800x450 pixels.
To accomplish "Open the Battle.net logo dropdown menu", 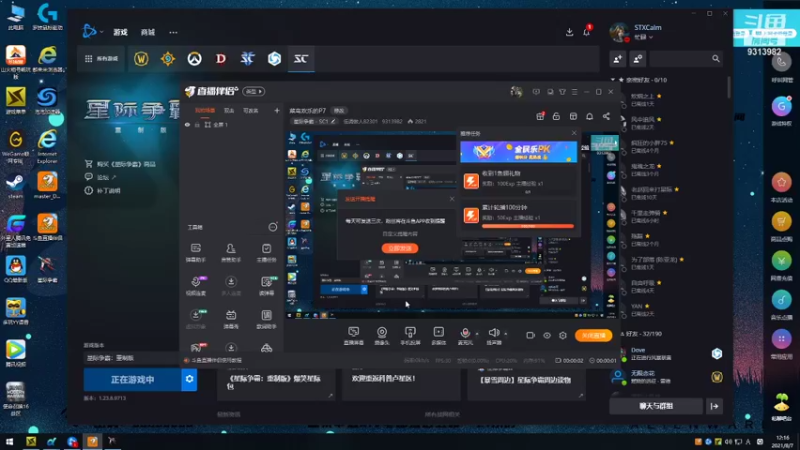I will pos(92,32).
